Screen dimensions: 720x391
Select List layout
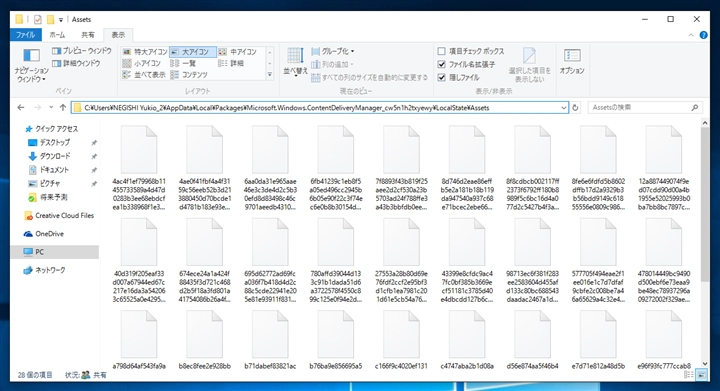point(183,63)
